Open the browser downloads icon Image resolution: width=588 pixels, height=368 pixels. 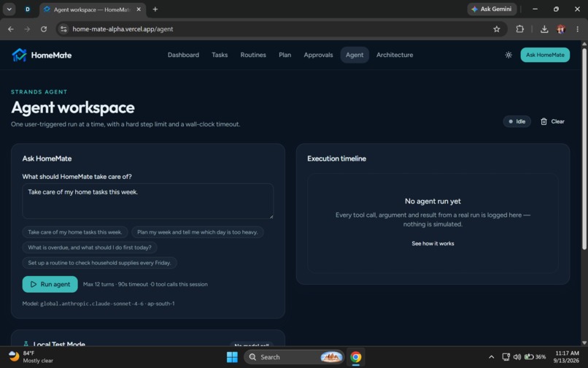tap(544, 29)
